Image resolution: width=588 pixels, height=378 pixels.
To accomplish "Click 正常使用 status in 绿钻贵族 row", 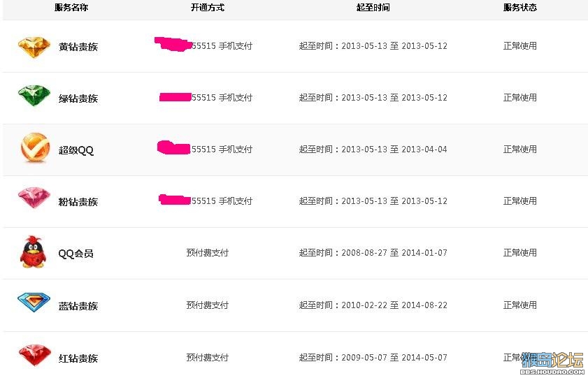I will (520, 98).
